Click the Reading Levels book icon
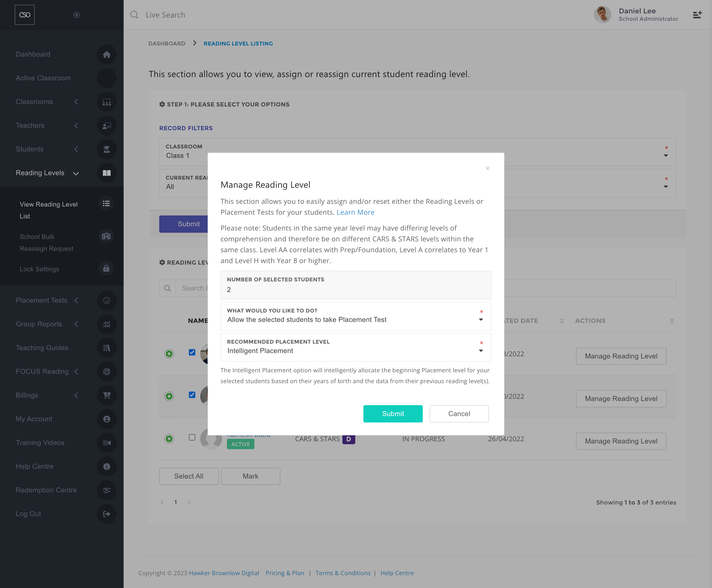712x588 pixels. pyautogui.click(x=107, y=173)
